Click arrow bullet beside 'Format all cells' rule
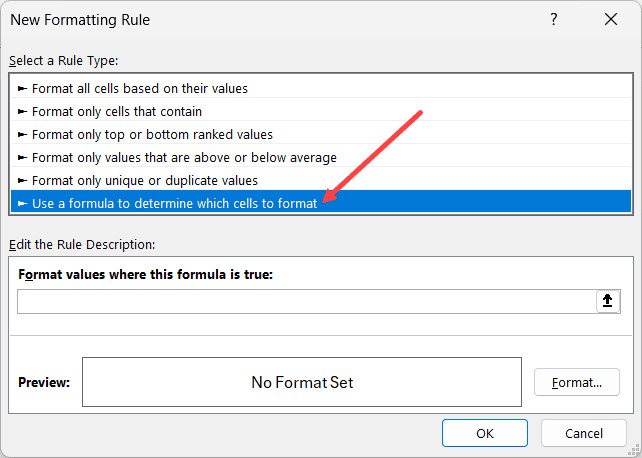 (x=23, y=88)
